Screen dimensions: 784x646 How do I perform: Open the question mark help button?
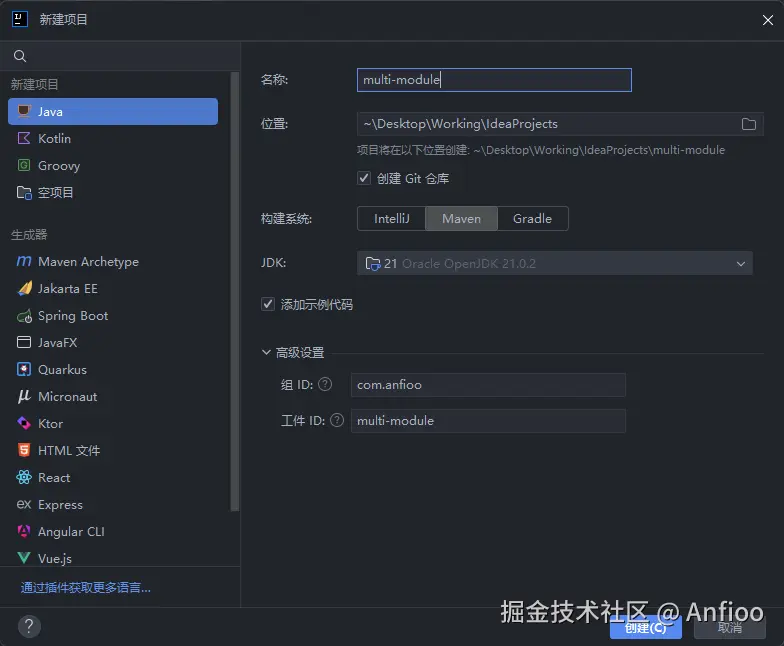(x=30, y=626)
